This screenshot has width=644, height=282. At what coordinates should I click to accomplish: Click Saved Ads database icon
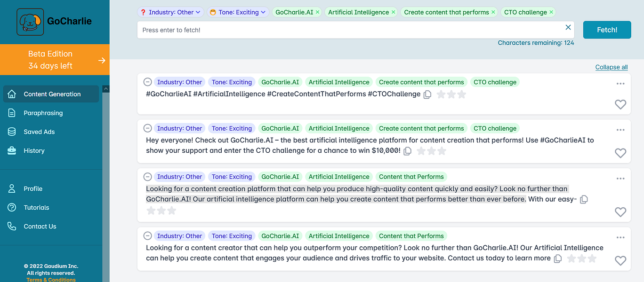point(12,132)
